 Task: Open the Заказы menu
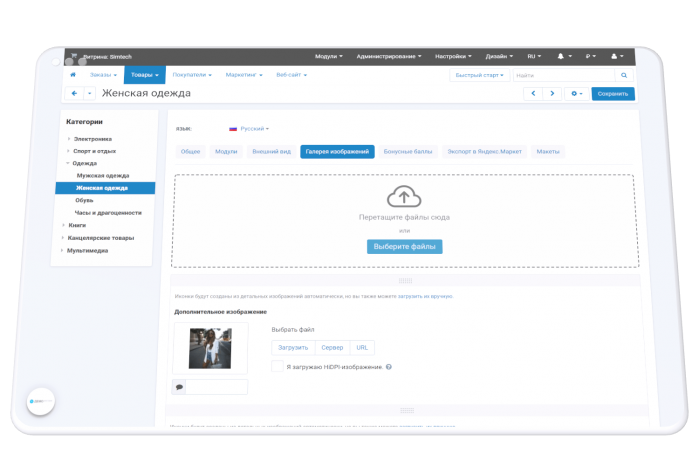click(x=103, y=75)
